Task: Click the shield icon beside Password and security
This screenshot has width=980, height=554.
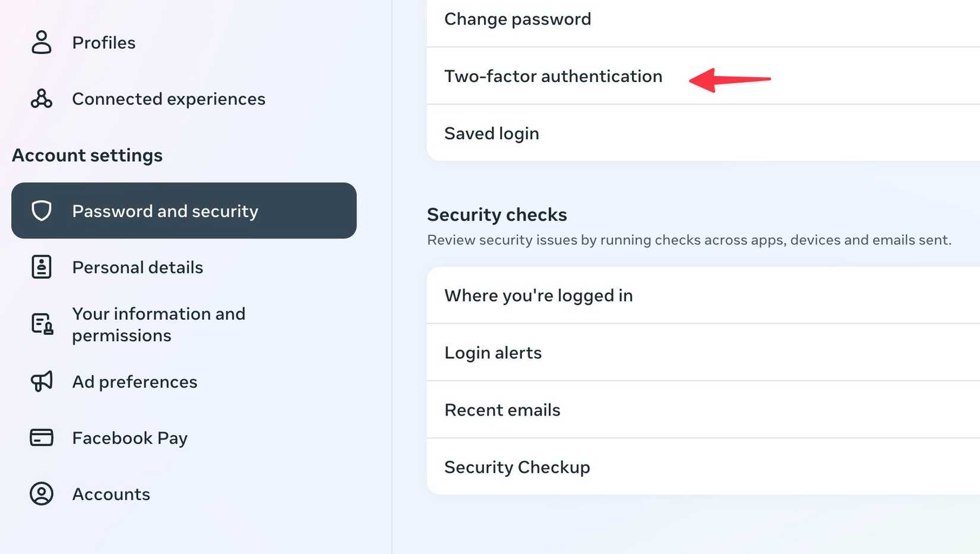Action: pos(41,211)
